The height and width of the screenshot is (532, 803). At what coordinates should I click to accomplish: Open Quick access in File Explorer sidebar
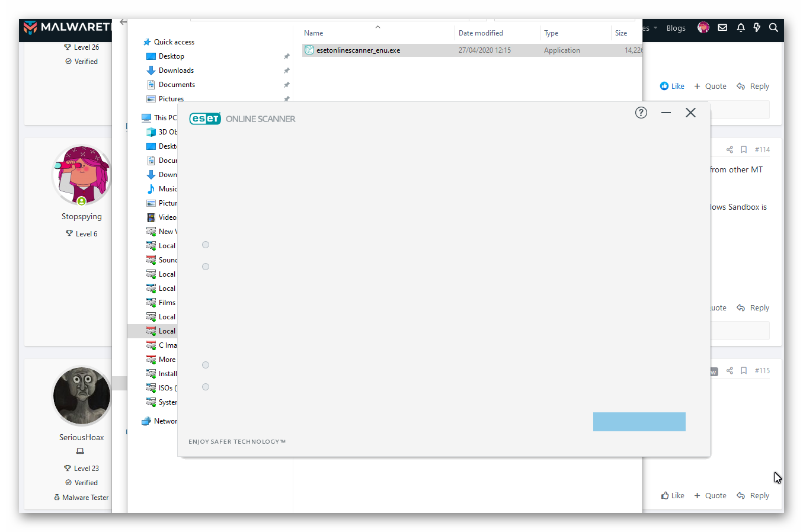click(x=168, y=42)
